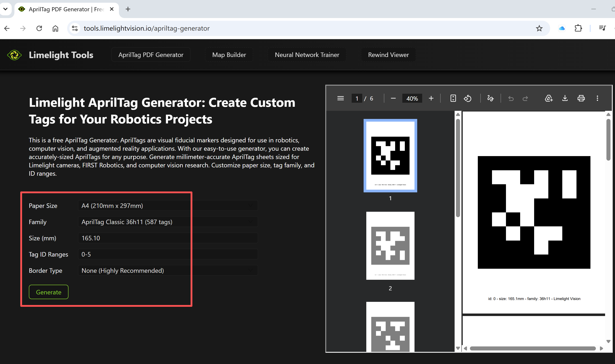The image size is (615, 364).
Task: Expand the Family dropdown
Action: click(168, 222)
